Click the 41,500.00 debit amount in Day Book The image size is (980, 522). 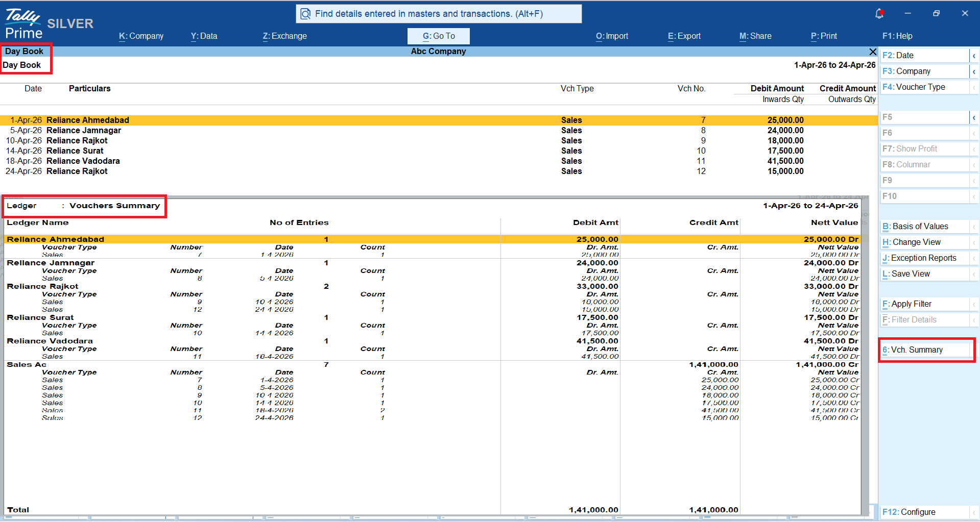785,161
